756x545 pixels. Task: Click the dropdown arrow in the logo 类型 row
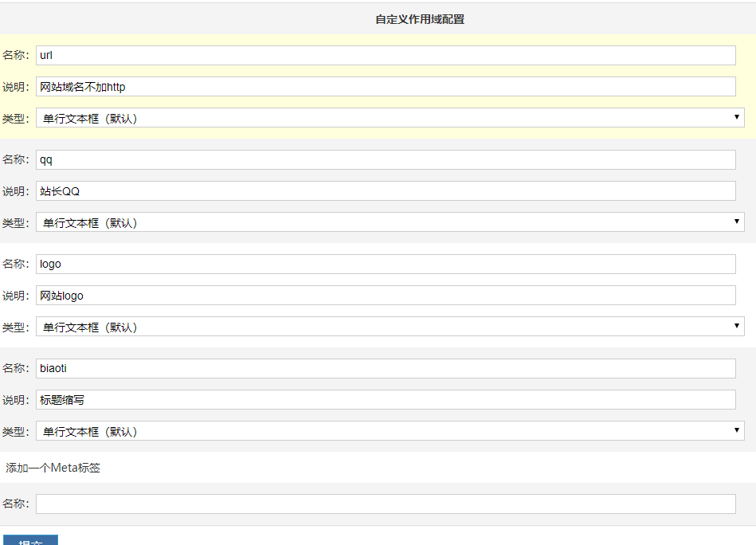pyautogui.click(x=737, y=327)
